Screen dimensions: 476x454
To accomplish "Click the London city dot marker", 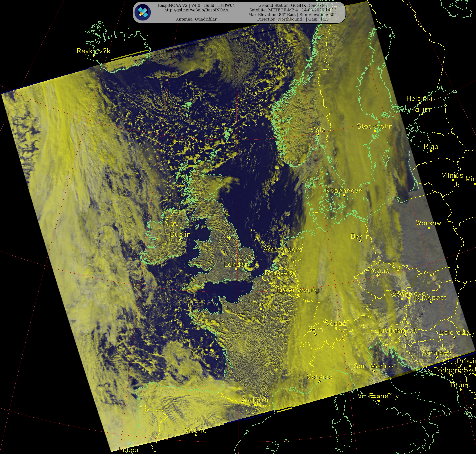I will pos(236,269).
